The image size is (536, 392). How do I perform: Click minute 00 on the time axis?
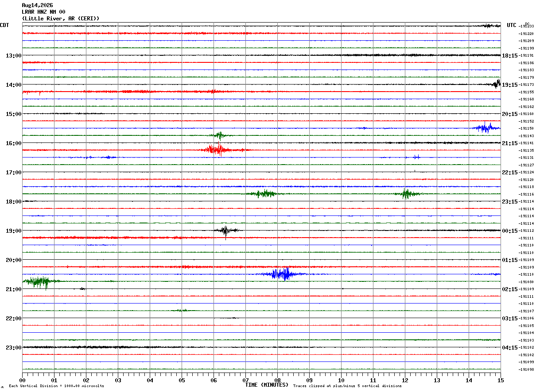click(x=23, y=380)
